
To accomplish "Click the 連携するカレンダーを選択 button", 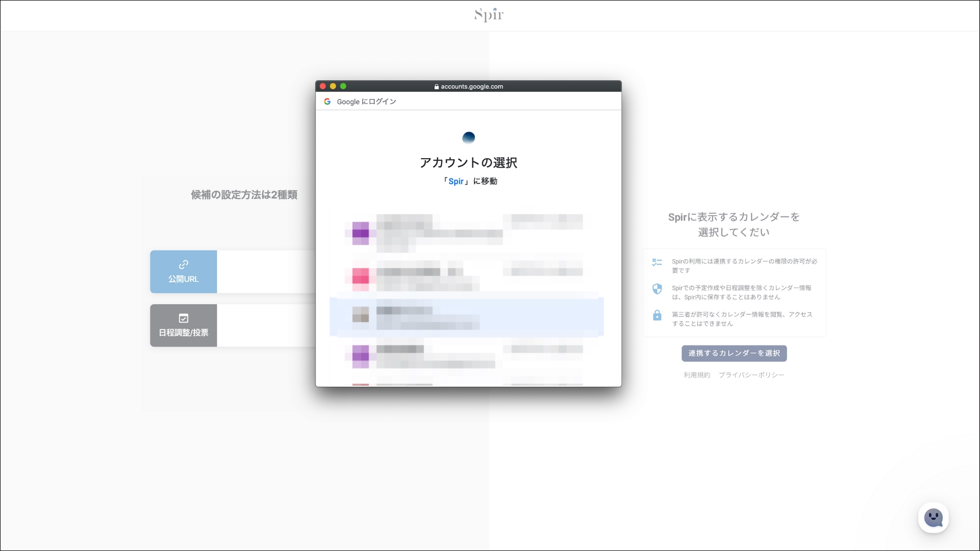I will [734, 353].
